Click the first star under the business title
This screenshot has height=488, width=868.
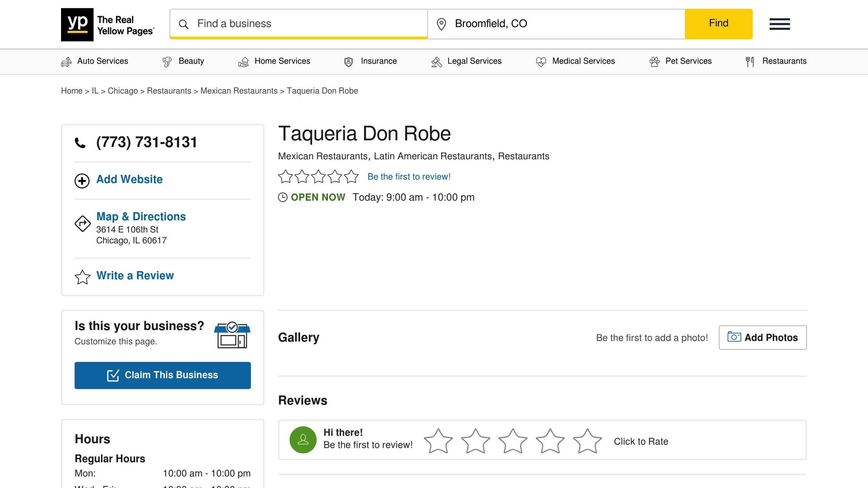click(286, 176)
